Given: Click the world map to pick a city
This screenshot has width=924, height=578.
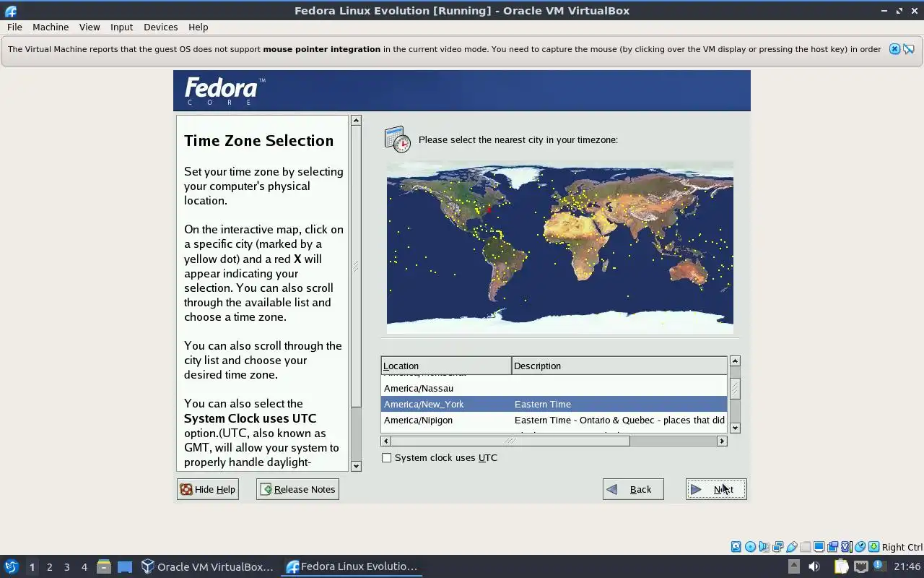Looking at the screenshot, I should tap(560, 247).
